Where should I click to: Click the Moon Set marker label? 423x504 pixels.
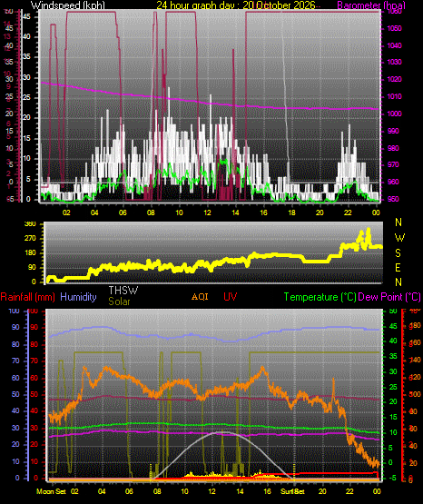point(51,491)
